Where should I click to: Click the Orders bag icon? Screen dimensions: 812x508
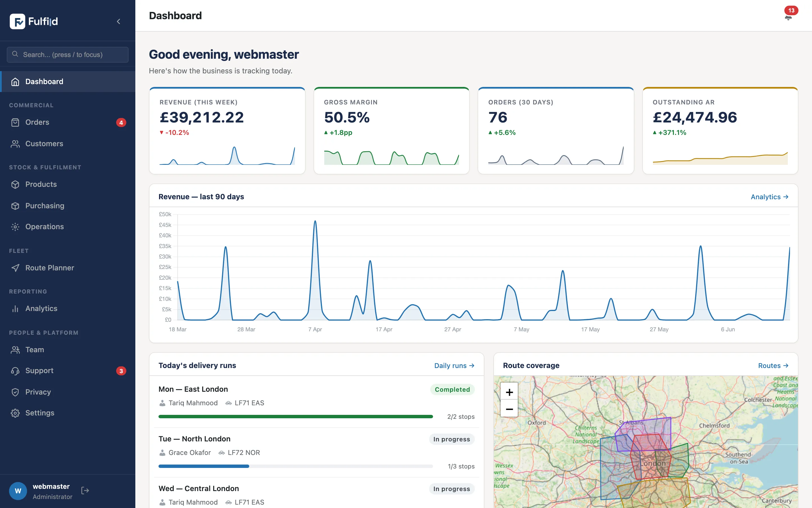(x=15, y=122)
